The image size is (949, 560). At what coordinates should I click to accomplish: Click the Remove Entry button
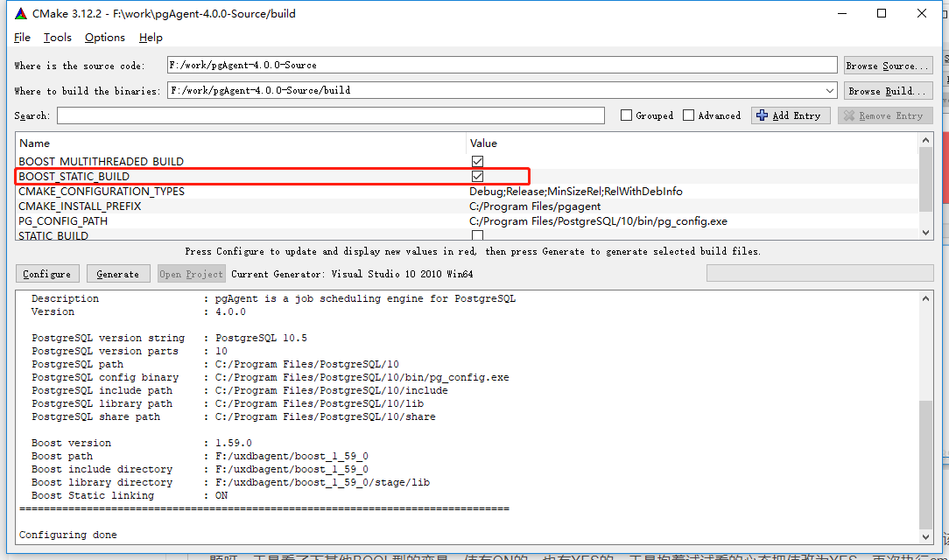click(x=885, y=115)
